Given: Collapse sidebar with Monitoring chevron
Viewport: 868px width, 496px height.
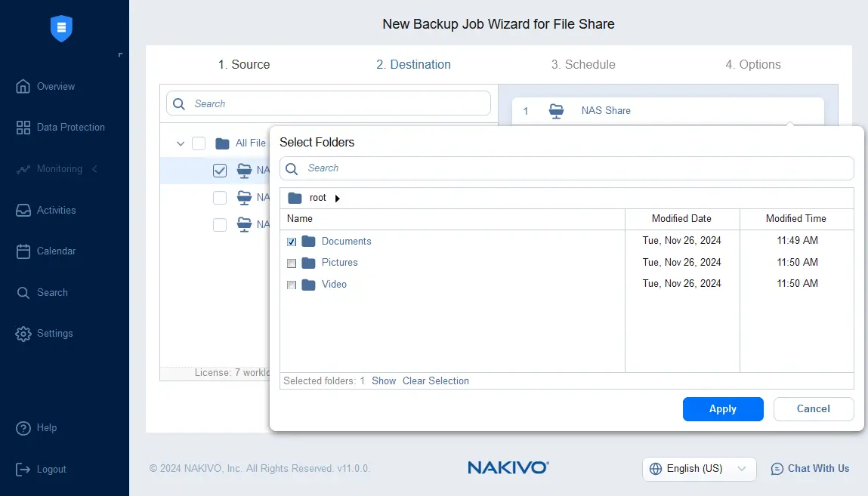Looking at the screenshot, I should pos(94,169).
